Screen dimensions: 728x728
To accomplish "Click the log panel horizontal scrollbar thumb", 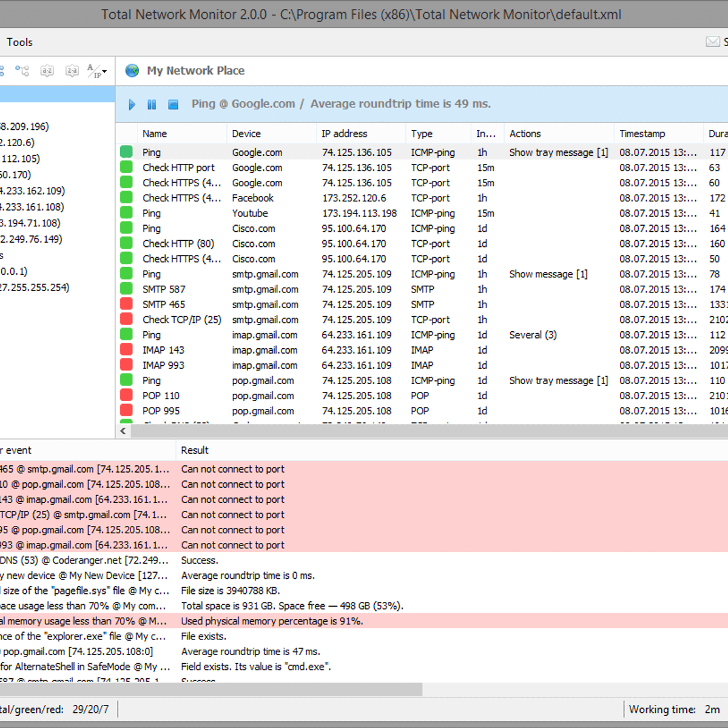I will [x=211, y=689].
